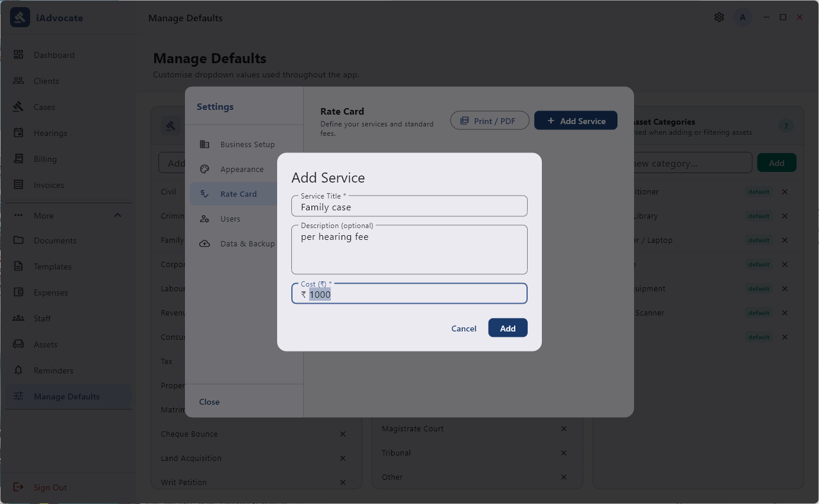
Task: Click the Sign Out icon
Action: click(x=18, y=487)
